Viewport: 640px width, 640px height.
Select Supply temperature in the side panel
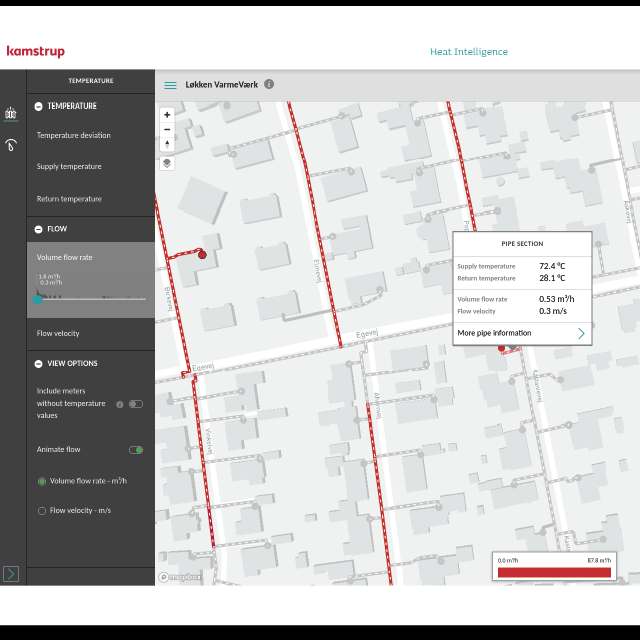pos(69,167)
